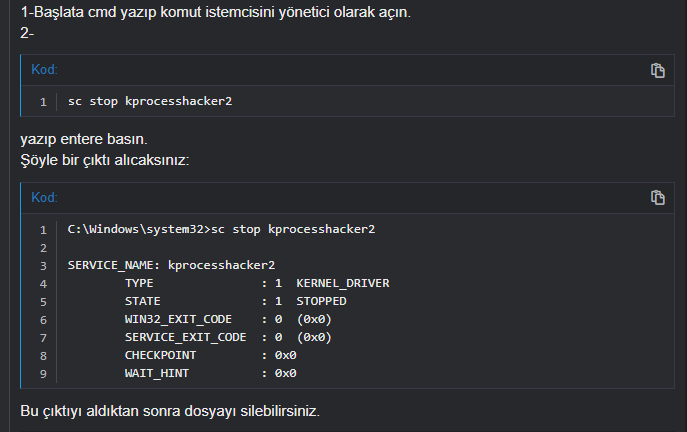
Task: Click the 'C:\Windows\system32>sc stop kprocesshacker2' line
Action: point(221,229)
